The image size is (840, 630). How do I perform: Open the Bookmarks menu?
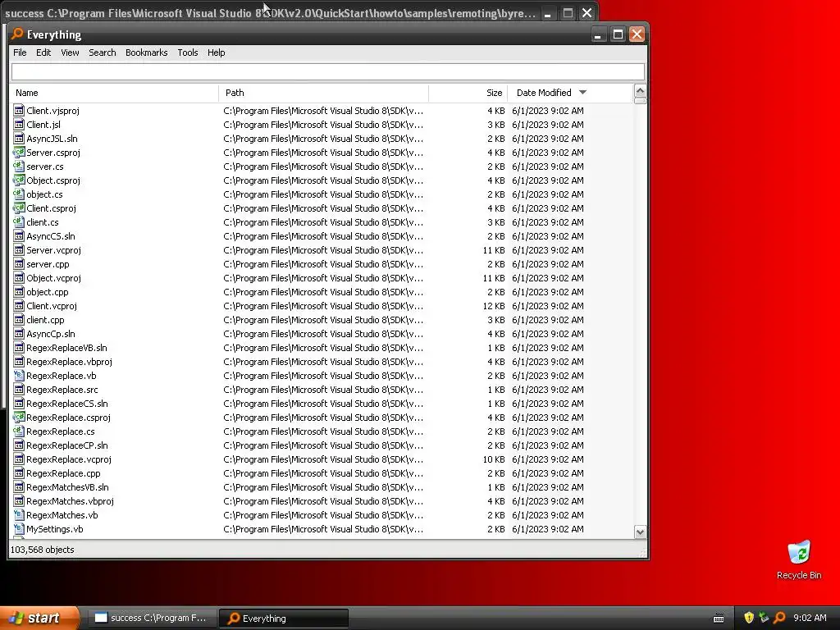(x=146, y=52)
